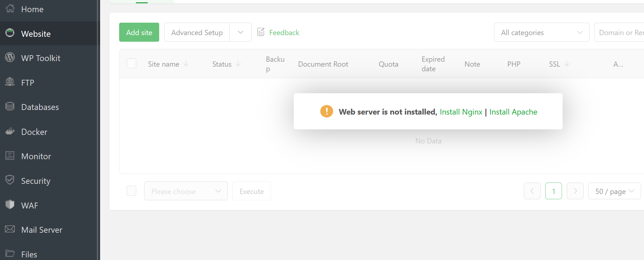Click the Advanced Setup button
This screenshot has height=260, width=644.
[x=197, y=32]
